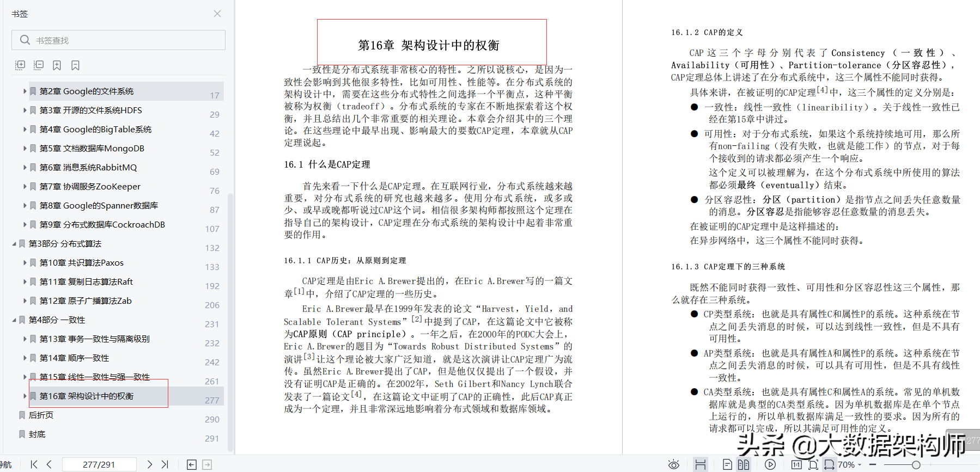The image size is (980, 472).
Task: Expand the 第10章 共识算法Paxos bookmark
Action: point(25,262)
